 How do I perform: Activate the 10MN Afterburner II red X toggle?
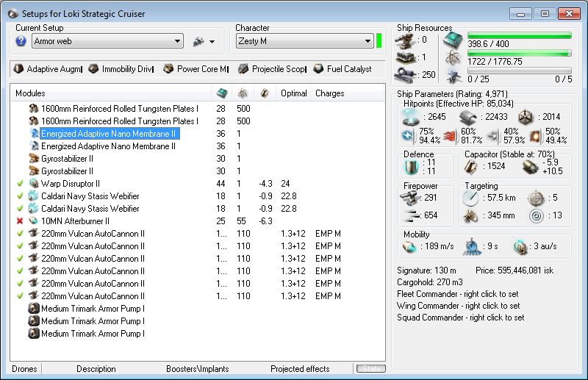click(x=21, y=221)
